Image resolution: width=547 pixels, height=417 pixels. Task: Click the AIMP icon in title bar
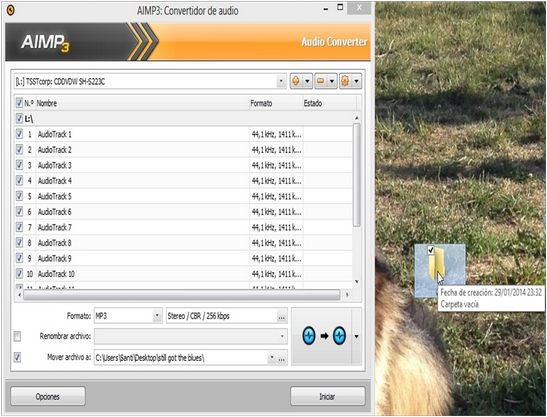tap(11, 10)
